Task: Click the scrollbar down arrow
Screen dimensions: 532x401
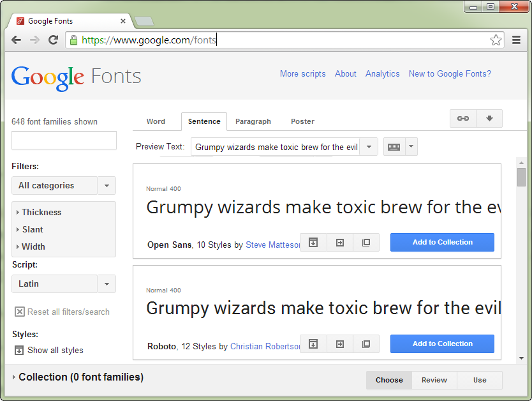Action: tap(522, 358)
